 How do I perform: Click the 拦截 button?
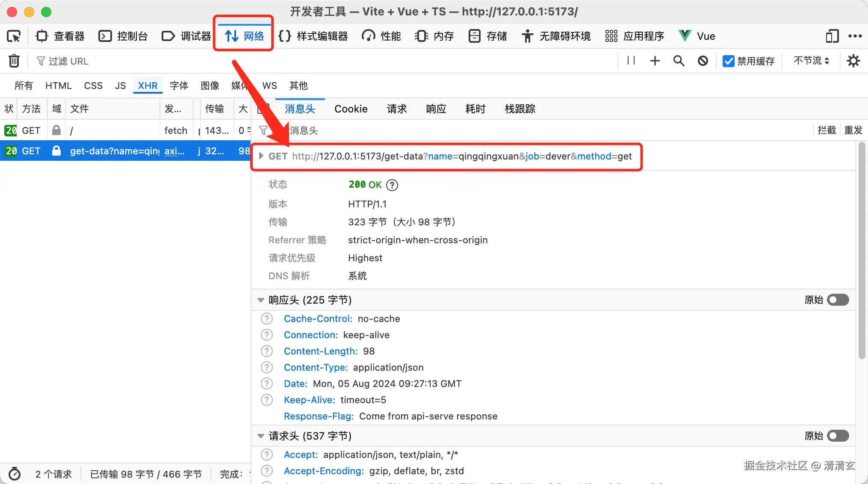click(826, 130)
